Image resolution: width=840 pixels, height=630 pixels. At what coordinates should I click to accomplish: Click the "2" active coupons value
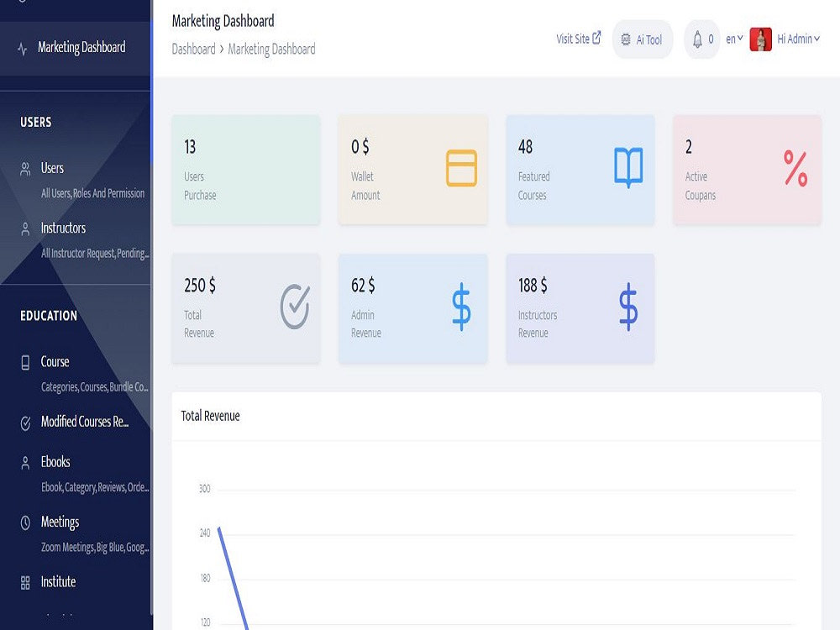click(689, 147)
